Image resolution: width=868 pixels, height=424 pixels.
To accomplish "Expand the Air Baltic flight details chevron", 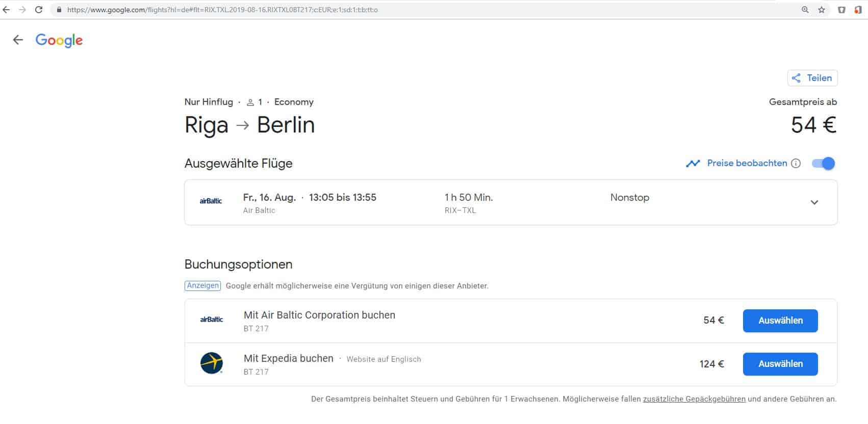I will [814, 202].
